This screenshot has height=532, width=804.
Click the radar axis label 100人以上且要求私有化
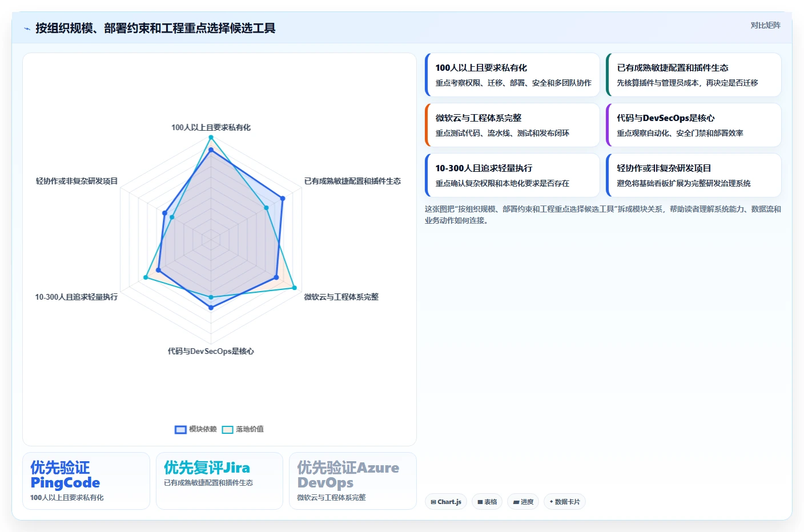(x=211, y=127)
